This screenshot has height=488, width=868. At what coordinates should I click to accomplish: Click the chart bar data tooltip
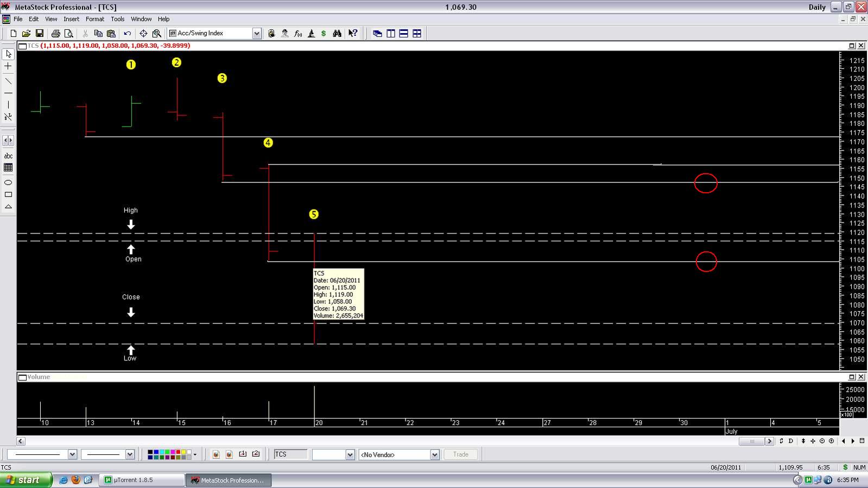[x=338, y=294]
